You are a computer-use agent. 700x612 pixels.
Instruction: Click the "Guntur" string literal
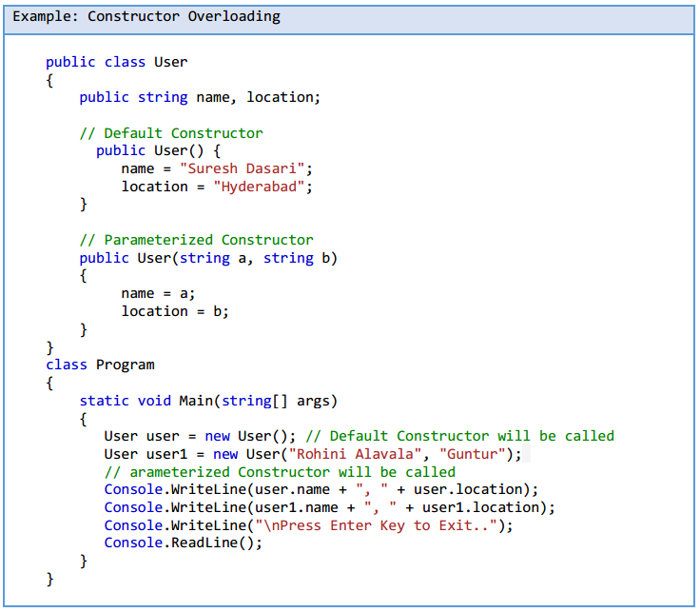click(x=473, y=454)
